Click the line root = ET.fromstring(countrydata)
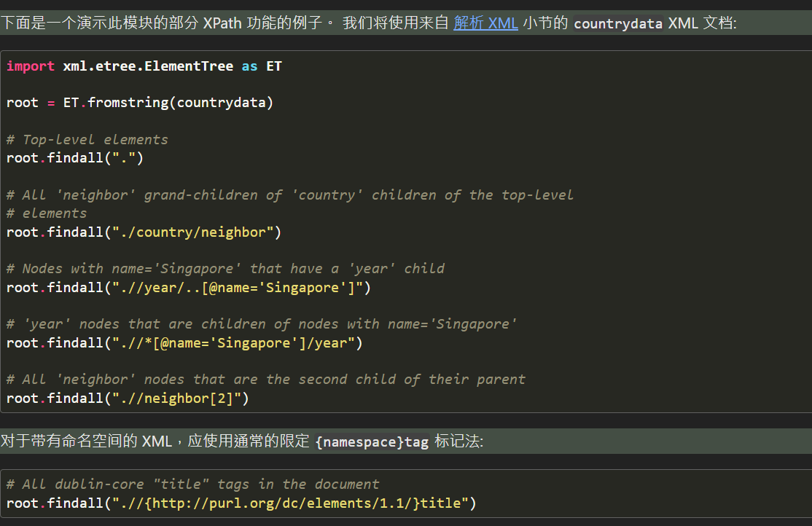812x526 pixels. pos(140,103)
